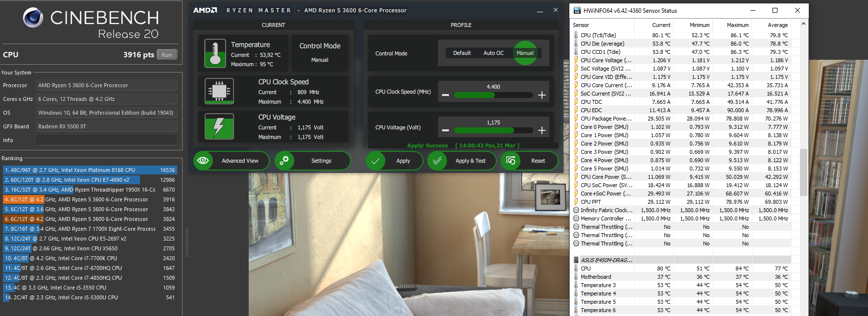Screen dimensions: 868x316
Task: Select Auto OC control mode
Action: (493, 53)
